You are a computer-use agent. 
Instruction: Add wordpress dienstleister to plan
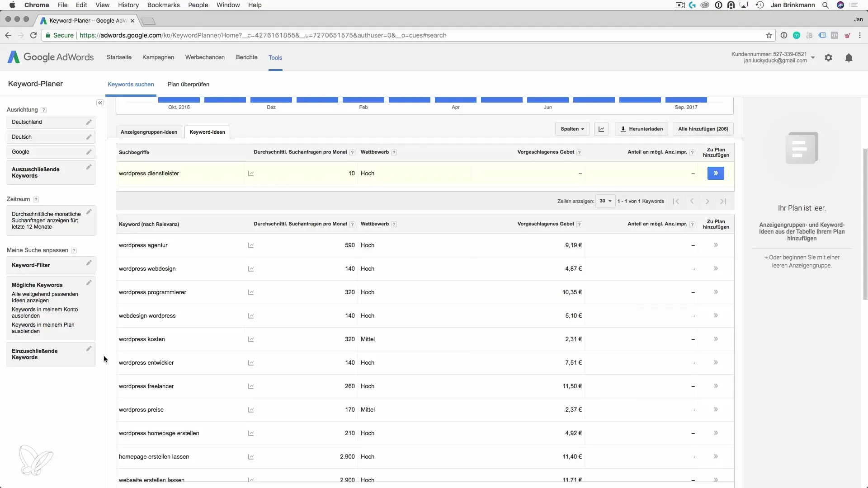pos(716,173)
